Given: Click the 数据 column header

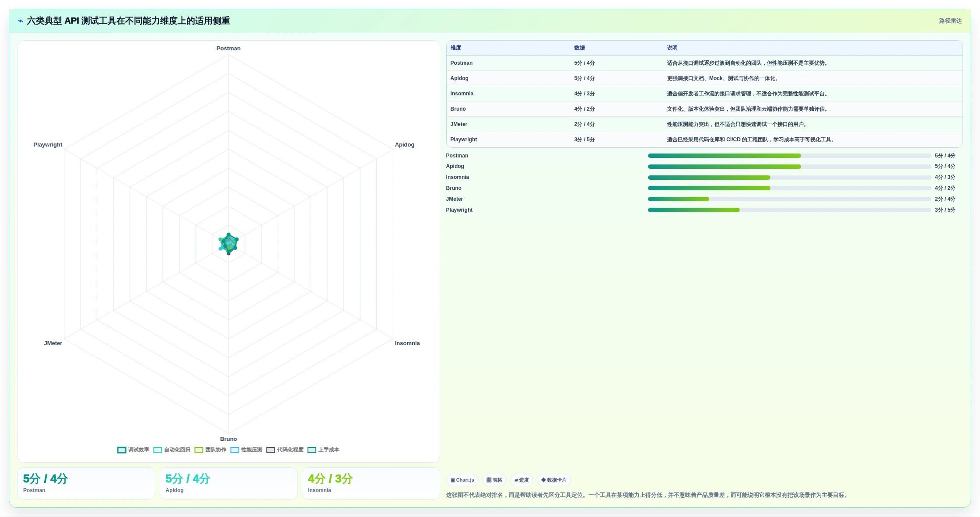Looking at the screenshot, I should [x=580, y=48].
